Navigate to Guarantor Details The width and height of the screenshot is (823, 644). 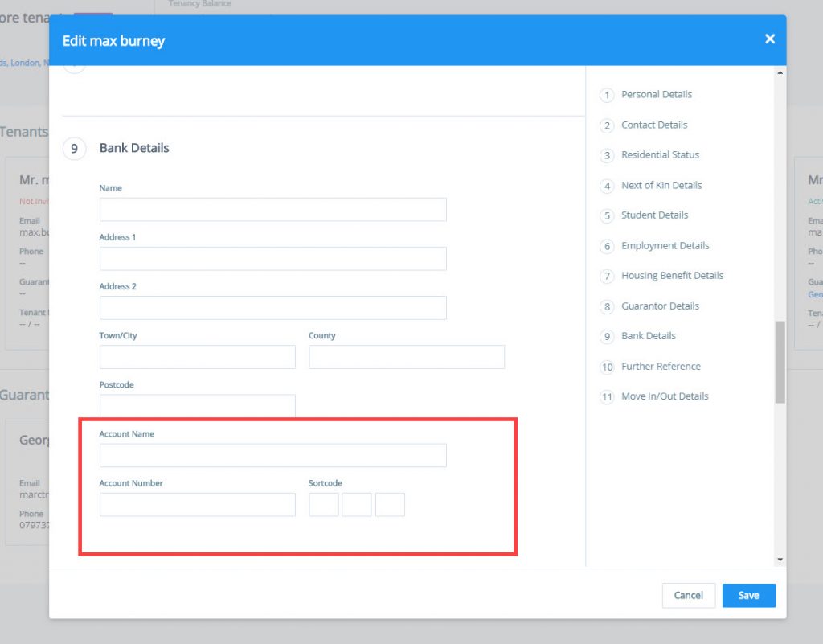[x=661, y=306]
